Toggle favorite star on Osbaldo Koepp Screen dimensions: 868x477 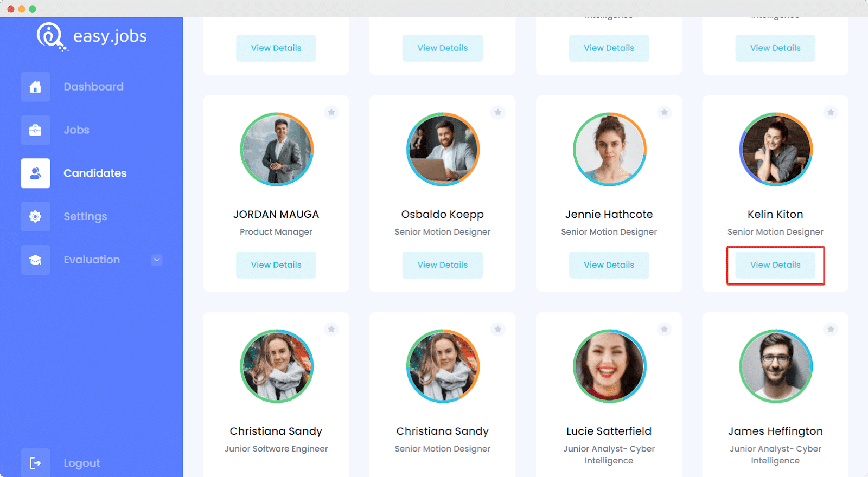[498, 112]
